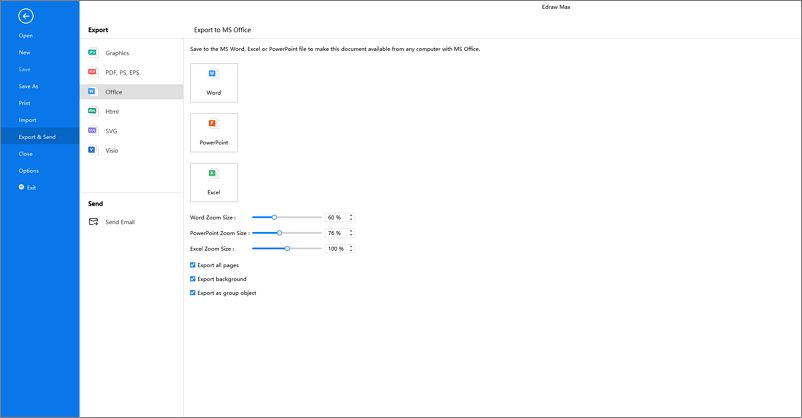Toggle the Export background checkbox
Image resolution: width=802 pixels, height=418 pixels.
click(193, 279)
